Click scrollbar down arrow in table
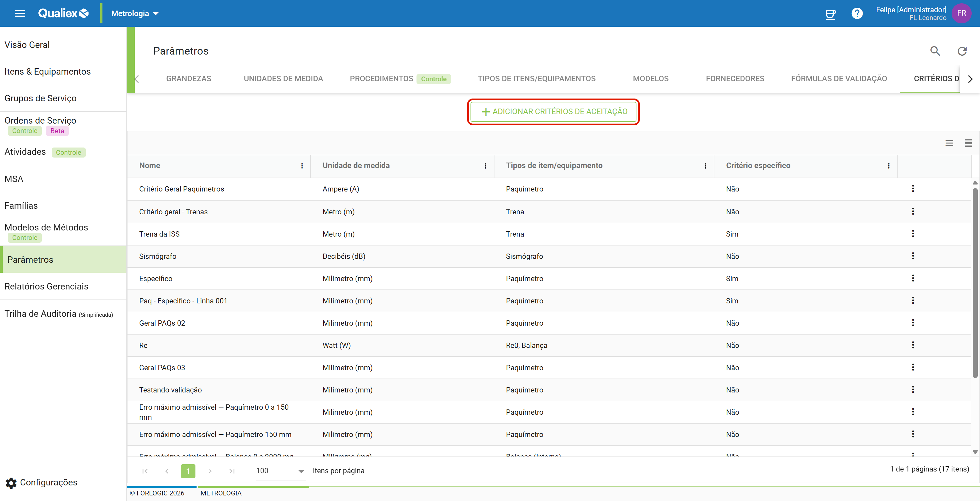 click(x=975, y=452)
